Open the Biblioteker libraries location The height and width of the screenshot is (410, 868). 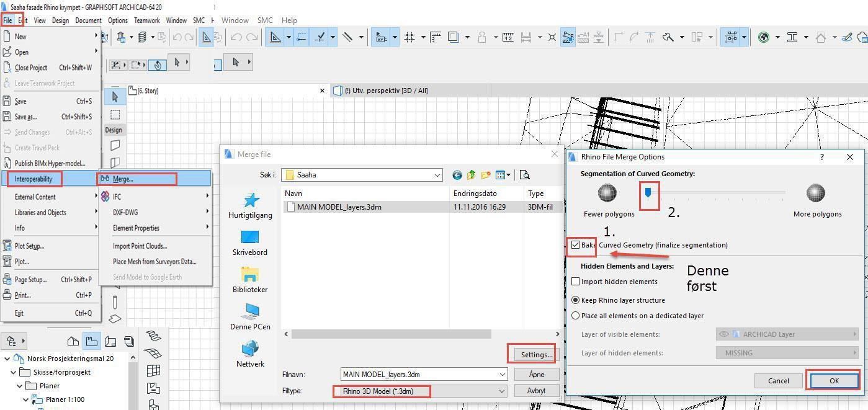click(x=250, y=280)
